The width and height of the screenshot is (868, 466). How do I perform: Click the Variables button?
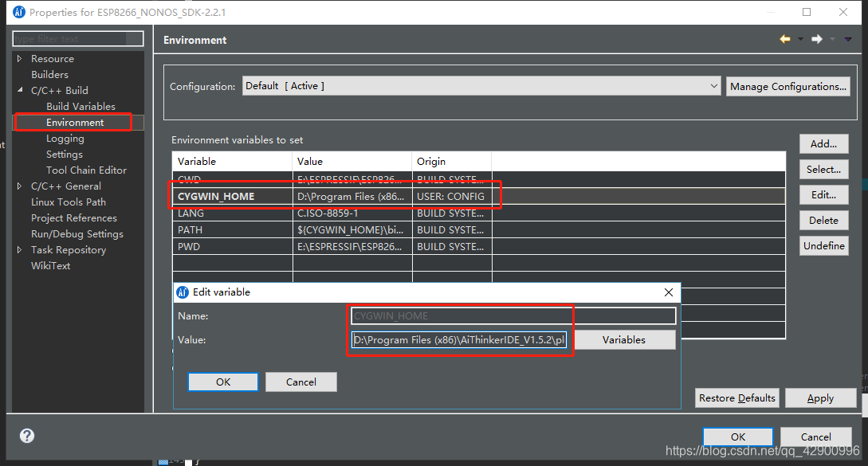tap(624, 340)
